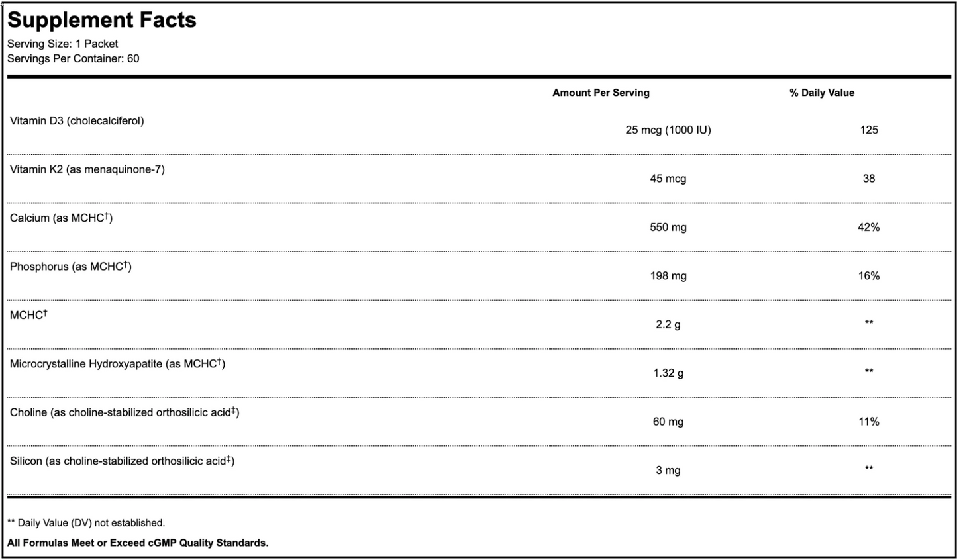Click Servings Per Container: 60 text
Screen dimensions: 957x560
(x=73, y=58)
